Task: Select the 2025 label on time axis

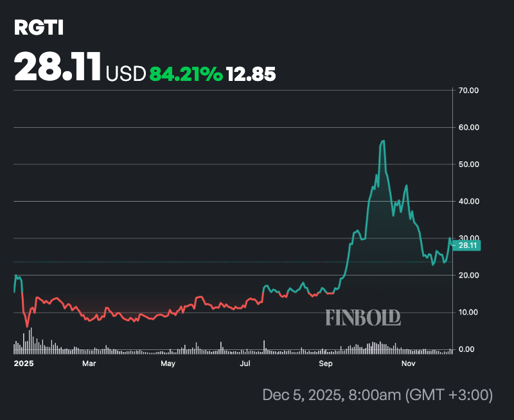Action: point(24,363)
